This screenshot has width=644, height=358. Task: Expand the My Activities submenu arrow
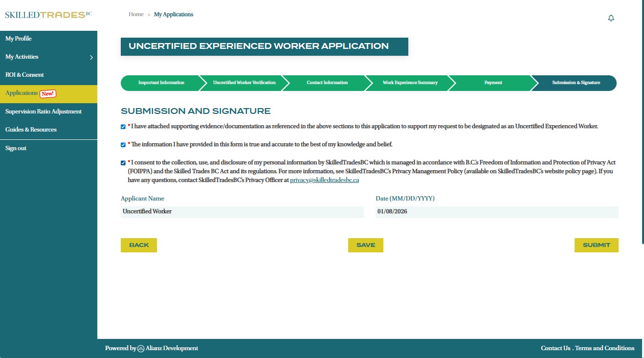coord(91,57)
